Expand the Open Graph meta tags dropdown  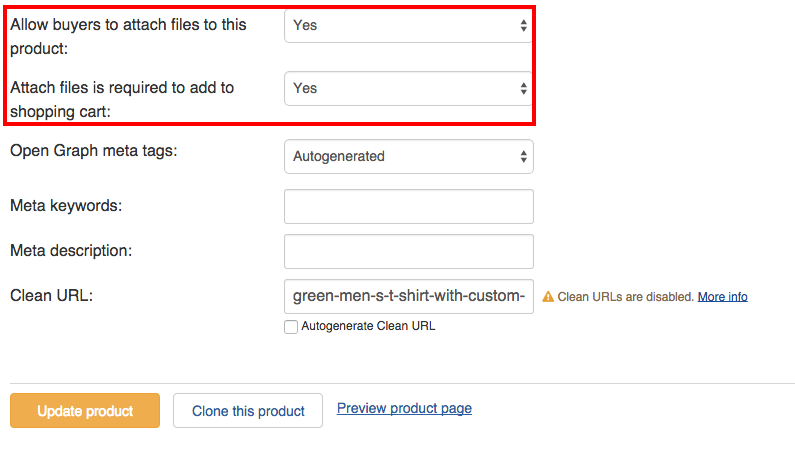click(409, 156)
